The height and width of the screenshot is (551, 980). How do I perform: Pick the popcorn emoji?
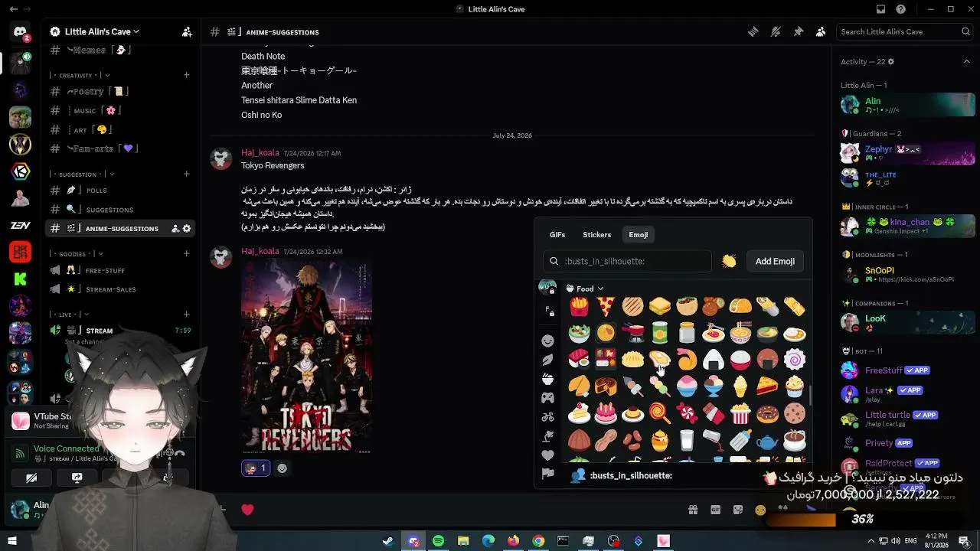[x=740, y=413]
